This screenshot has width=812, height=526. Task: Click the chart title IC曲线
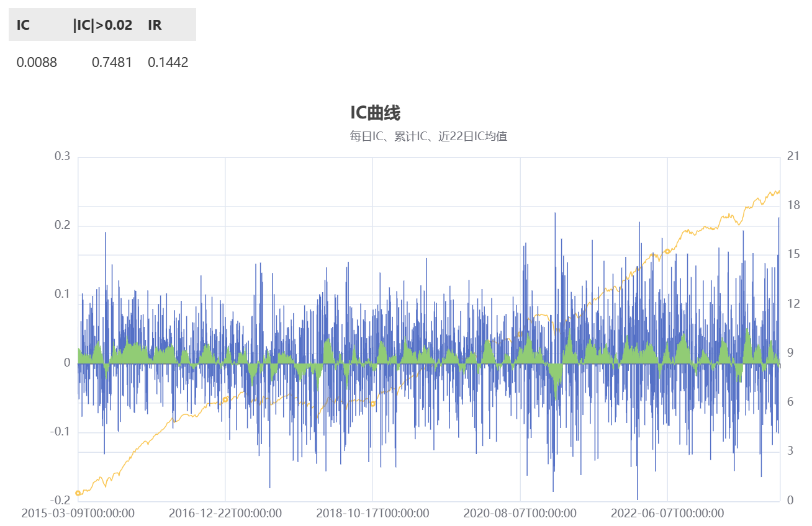point(376,113)
